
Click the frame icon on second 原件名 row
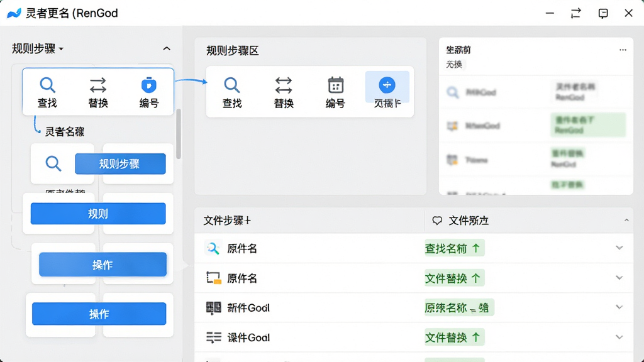point(214,278)
